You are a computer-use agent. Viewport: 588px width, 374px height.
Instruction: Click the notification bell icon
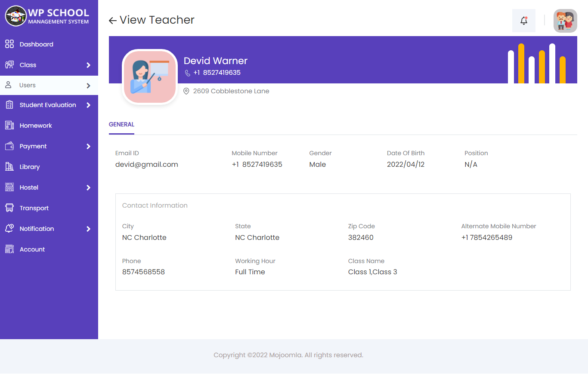523,20
